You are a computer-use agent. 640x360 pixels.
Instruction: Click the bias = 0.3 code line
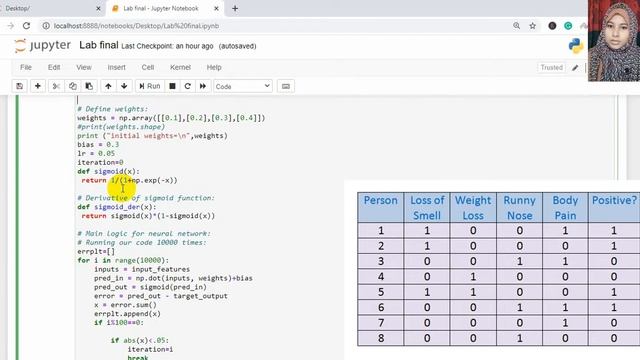[98, 144]
